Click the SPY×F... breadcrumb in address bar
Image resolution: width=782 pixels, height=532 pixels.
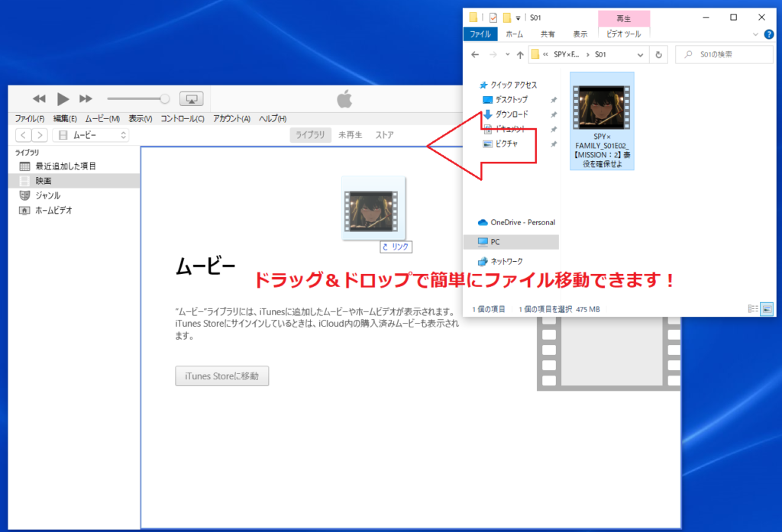(x=567, y=54)
